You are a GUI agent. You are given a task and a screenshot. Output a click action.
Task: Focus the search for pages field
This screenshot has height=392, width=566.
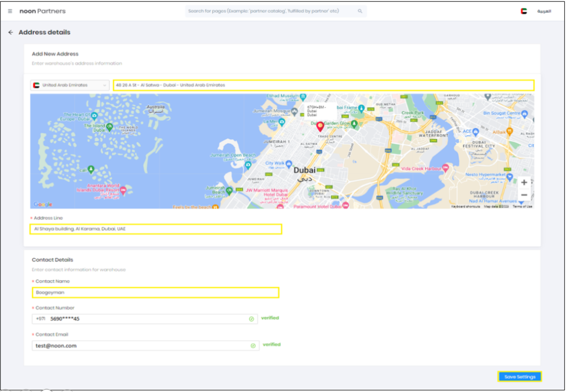coord(276,11)
